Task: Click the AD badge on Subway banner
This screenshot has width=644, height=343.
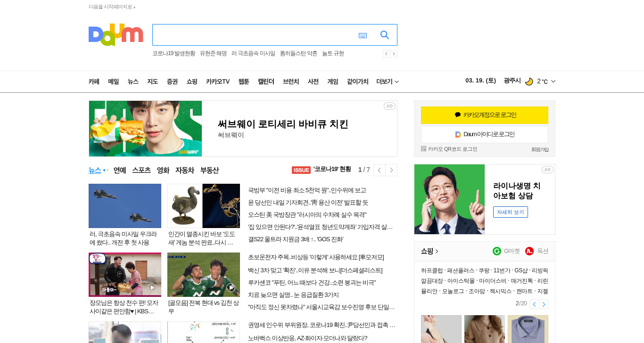Action: 389,106
